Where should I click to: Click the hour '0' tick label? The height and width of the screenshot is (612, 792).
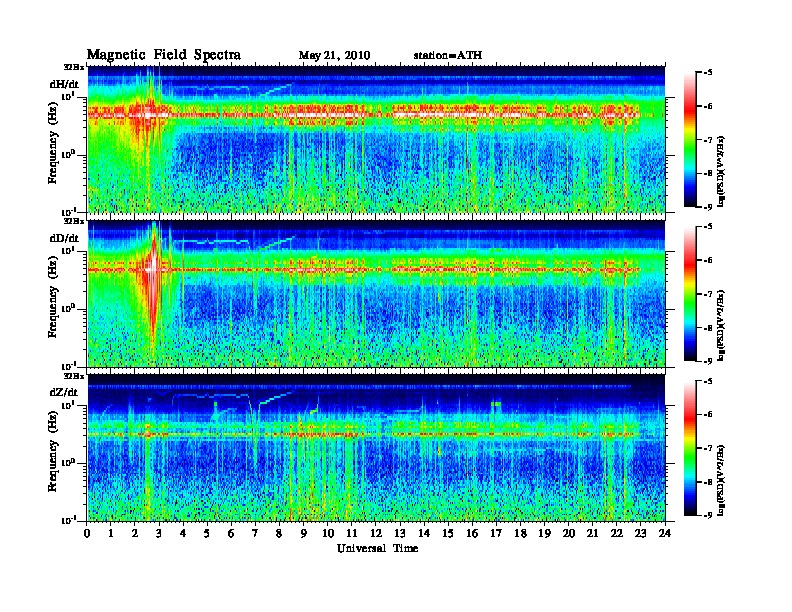coord(87,533)
